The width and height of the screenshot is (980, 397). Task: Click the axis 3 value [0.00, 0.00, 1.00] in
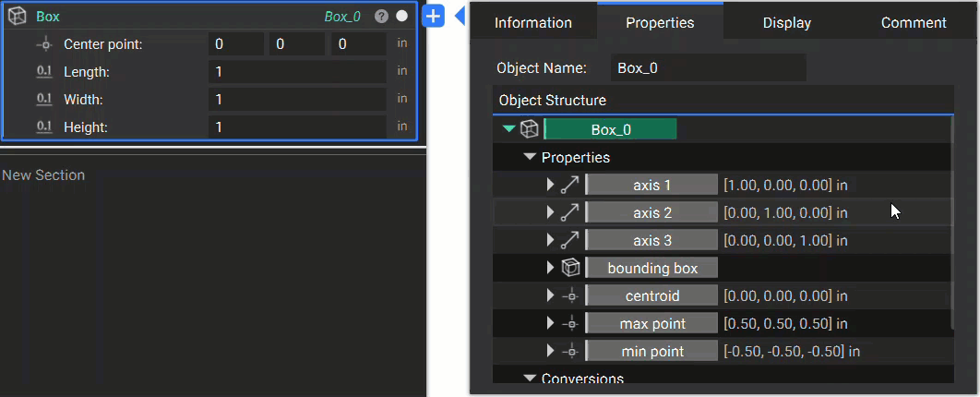click(785, 240)
